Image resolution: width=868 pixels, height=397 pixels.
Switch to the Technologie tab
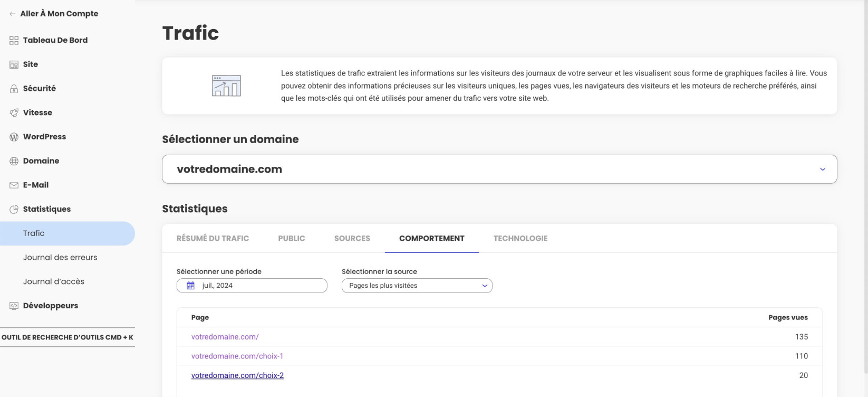click(520, 239)
